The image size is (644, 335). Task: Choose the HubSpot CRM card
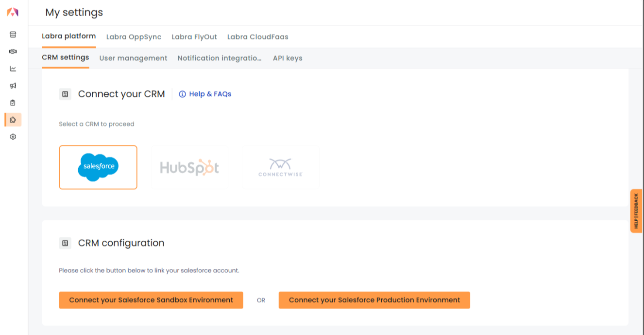189,167
